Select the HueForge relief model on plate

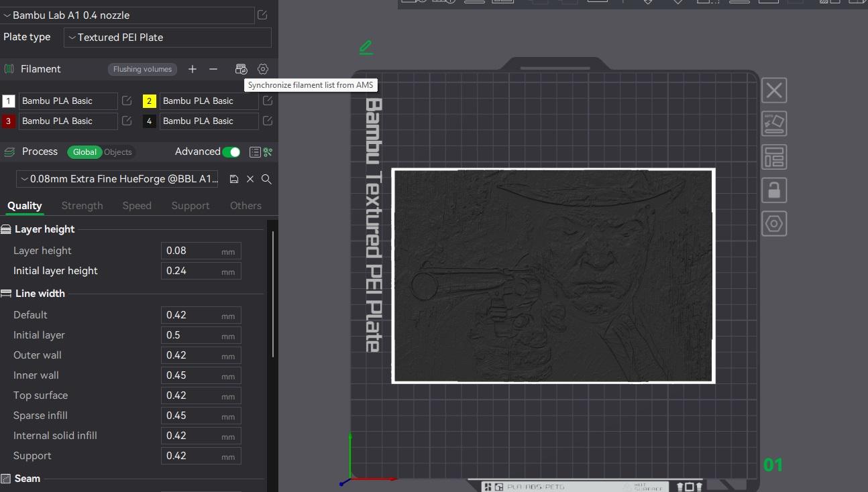point(553,275)
